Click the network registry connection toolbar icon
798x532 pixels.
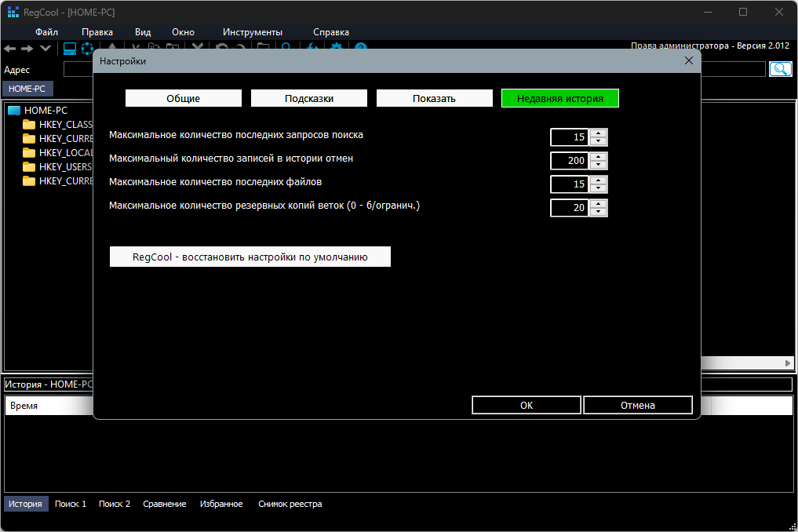[x=88, y=49]
